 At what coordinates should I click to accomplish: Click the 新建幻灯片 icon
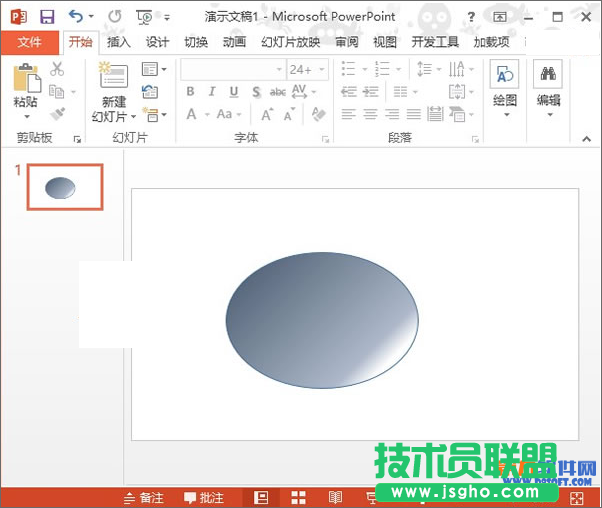tap(113, 76)
